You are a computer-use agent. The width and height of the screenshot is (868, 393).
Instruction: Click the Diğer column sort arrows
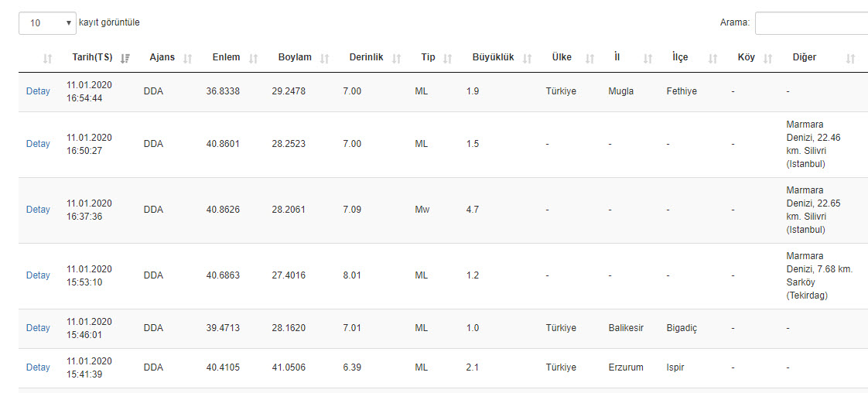(x=851, y=58)
